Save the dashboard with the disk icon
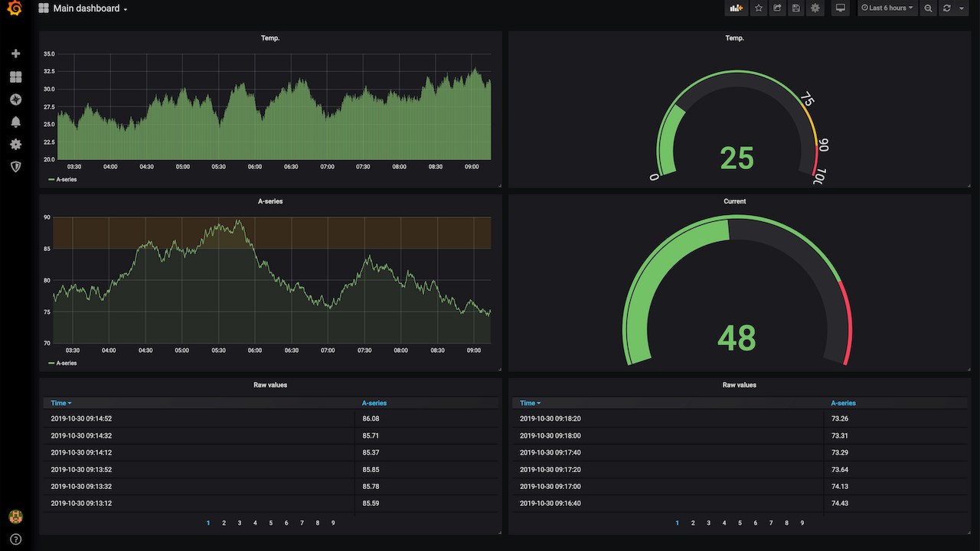This screenshot has height=551, width=980. coord(796,8)
